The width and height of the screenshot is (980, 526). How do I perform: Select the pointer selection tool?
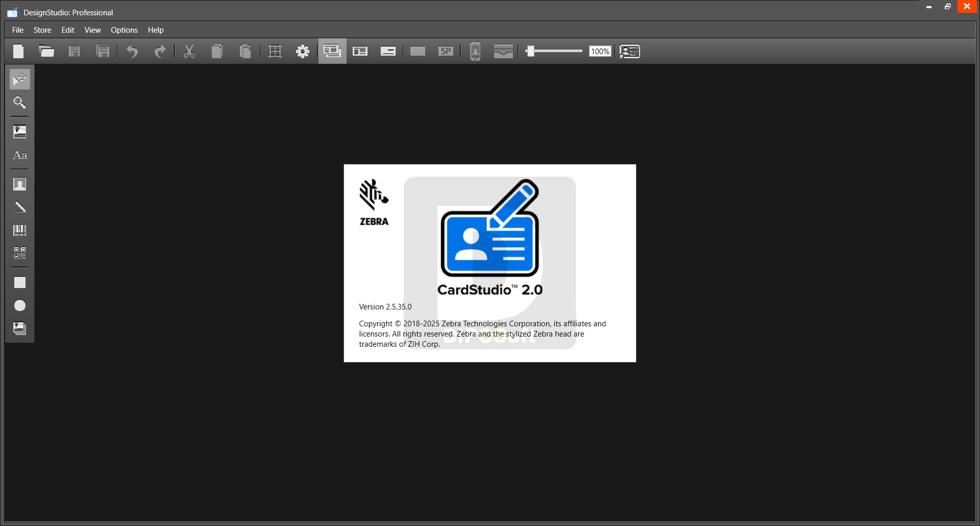click(x=20, y=79)
